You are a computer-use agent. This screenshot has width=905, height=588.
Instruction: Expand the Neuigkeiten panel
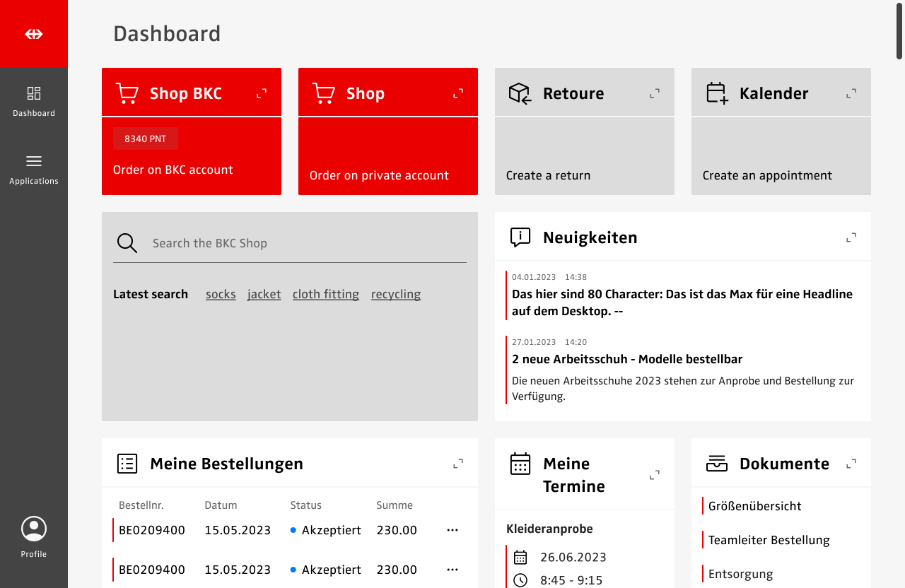pyautogui.click(x=851, y=237)
